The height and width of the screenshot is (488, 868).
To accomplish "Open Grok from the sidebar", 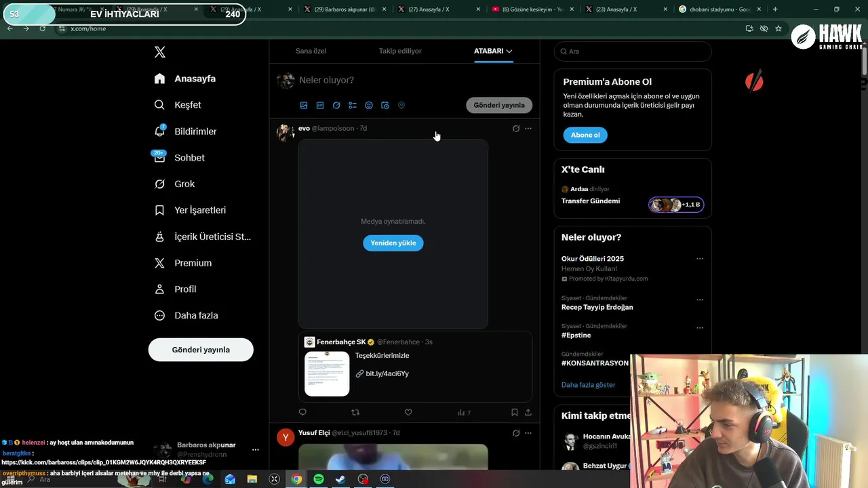I will pyautogui.click(x=175, y=184).
